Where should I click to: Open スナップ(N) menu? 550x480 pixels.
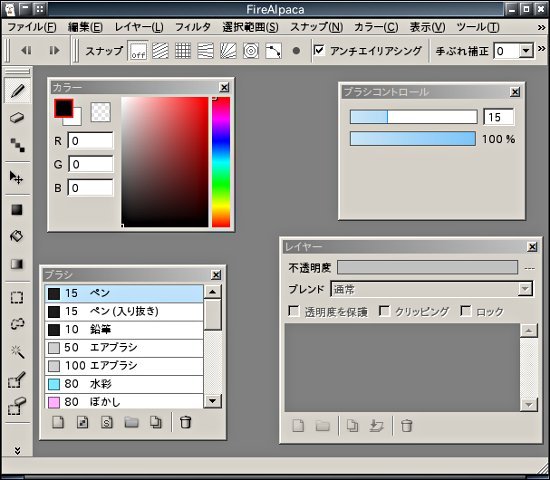pyautogui.click(x=316, y=27)
